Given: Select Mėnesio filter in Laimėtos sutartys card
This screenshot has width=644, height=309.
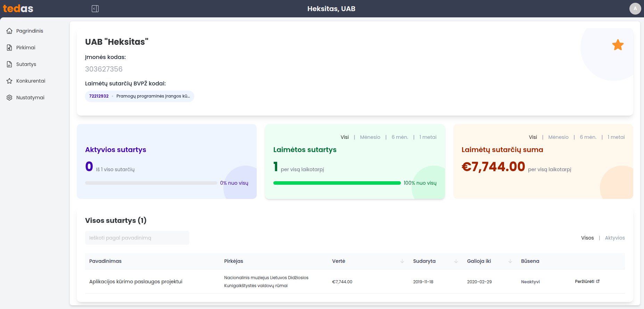Looking at the screenshot, I should click(x=370, y=137).
